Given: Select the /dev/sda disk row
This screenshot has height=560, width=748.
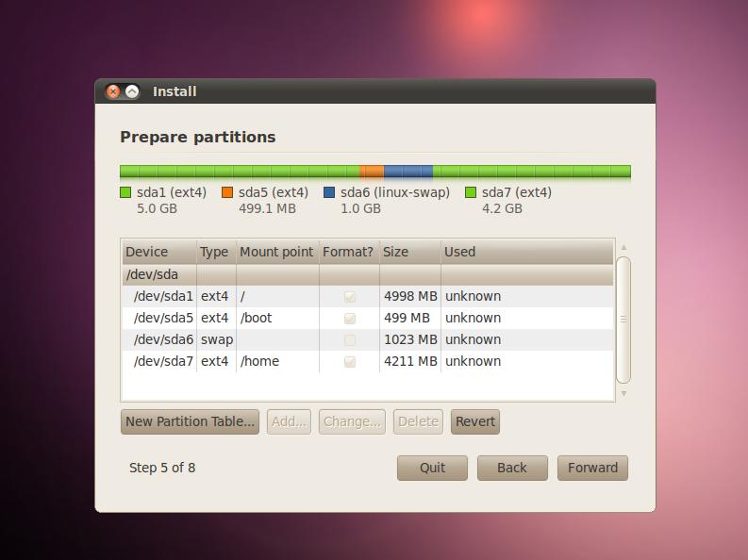Looking at the screenshot, I should click(368, 274).
